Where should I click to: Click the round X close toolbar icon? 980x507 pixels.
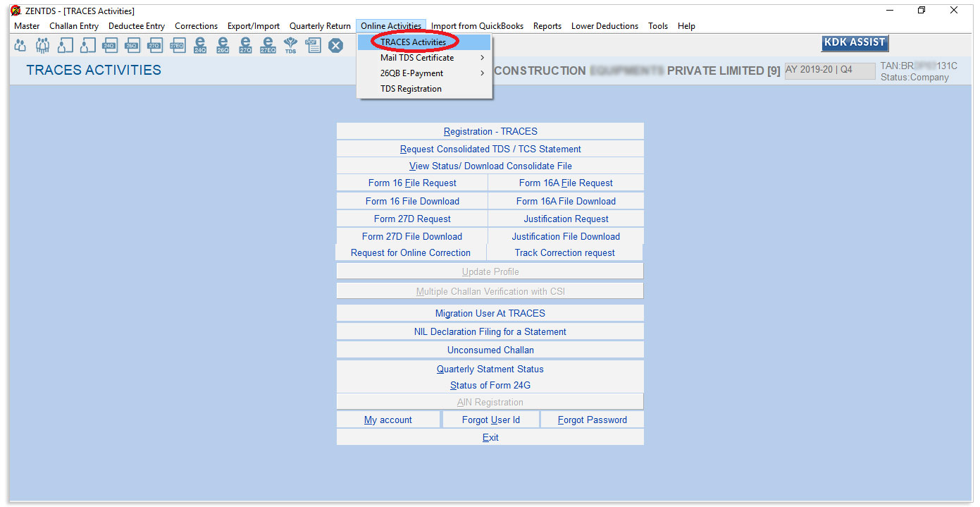click(x=336, y=46)
